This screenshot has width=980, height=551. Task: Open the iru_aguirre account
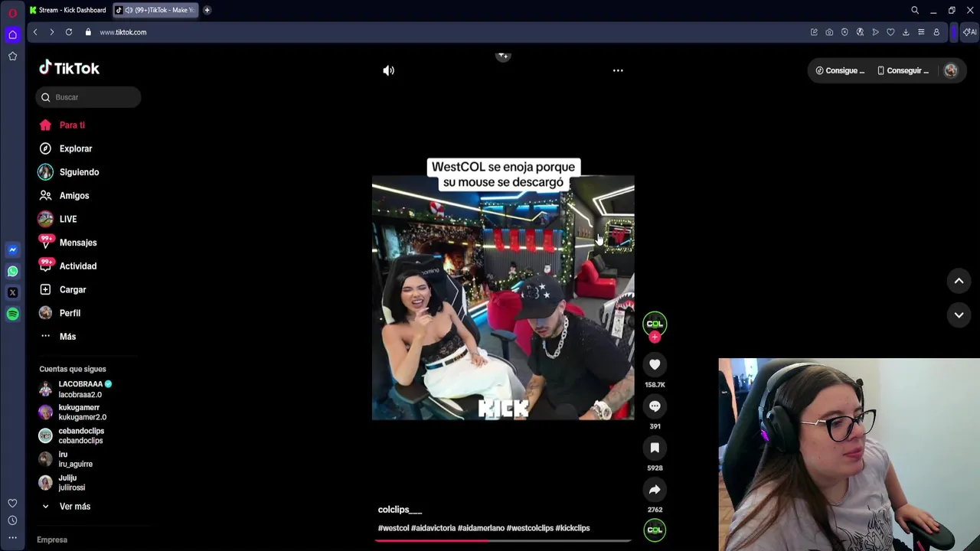click(x=75, y=459)
